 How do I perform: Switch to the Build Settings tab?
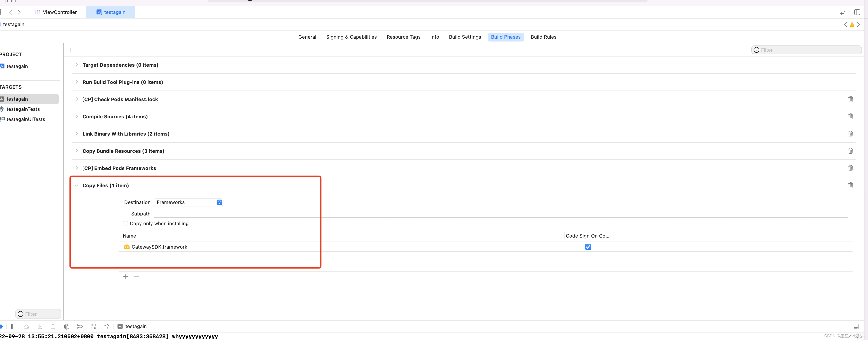[x=465, y=37]
